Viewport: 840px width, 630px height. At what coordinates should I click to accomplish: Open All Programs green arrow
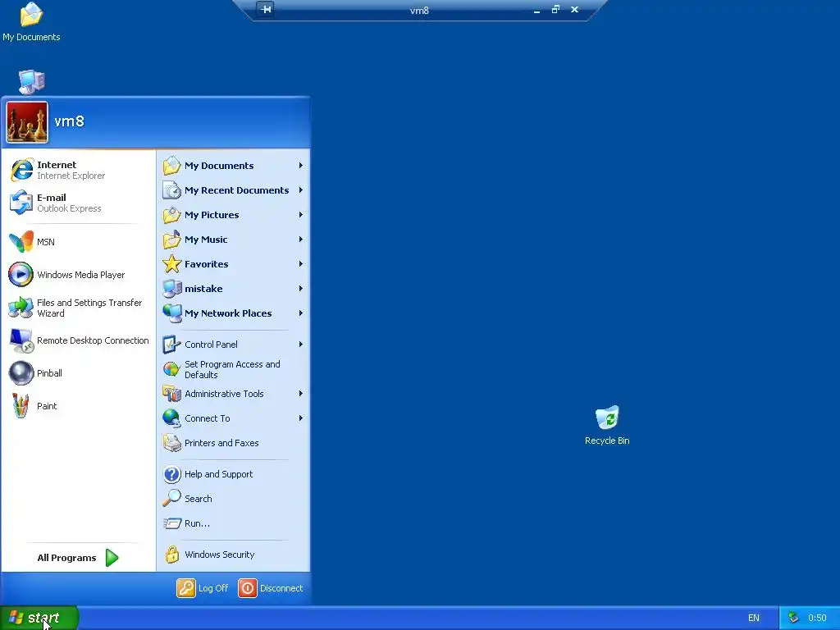(x=112, y=558)
